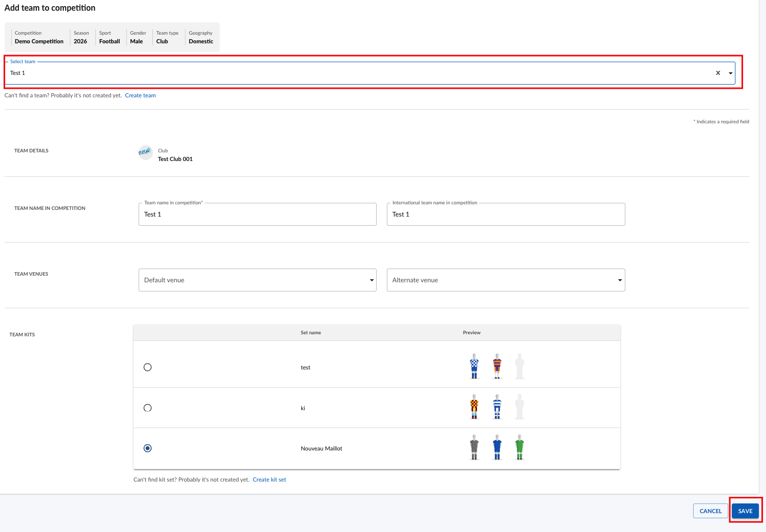This screenshot has width=766, height=532.
Task: Click the blue checkered kit in test set
Action: (474, 366)
